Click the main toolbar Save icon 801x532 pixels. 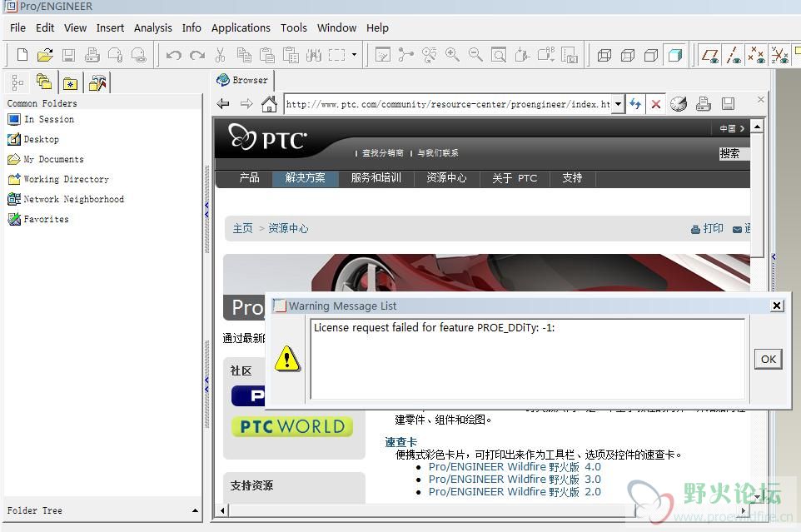point(68,55)
